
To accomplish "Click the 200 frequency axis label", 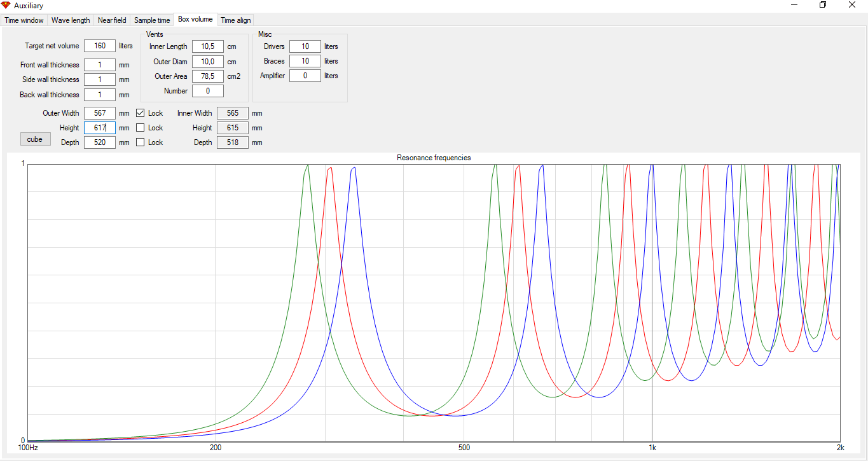I will (216, 448).
